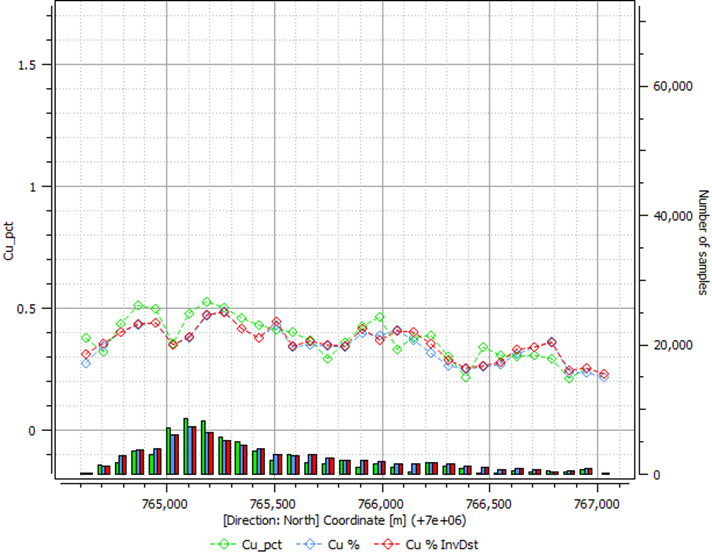Viewport: 712px width, 555px height.
Task: Click the 765,500 x-axis tick label
Action: click(274, 504)
